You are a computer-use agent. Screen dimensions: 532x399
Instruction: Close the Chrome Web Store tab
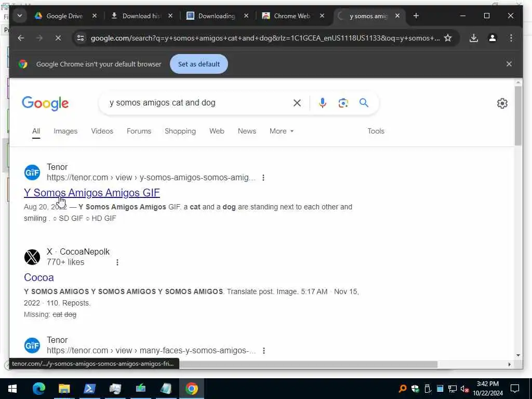pos(322,16)
